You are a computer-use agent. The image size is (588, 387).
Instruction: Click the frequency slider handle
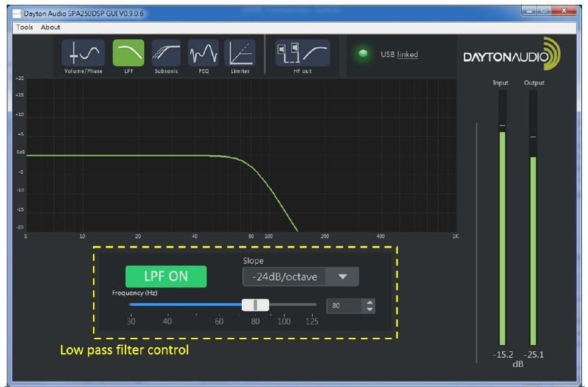pyautogui.click(x=255, y=305)
